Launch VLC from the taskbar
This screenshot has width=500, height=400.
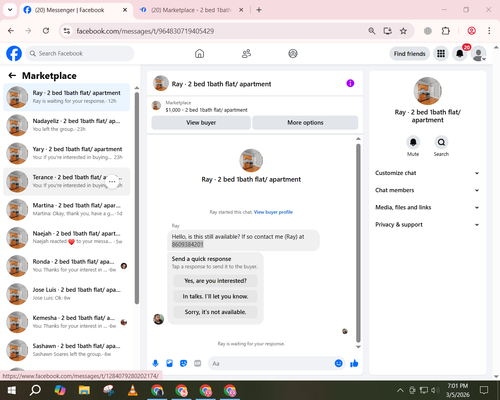tap(133, 390)
